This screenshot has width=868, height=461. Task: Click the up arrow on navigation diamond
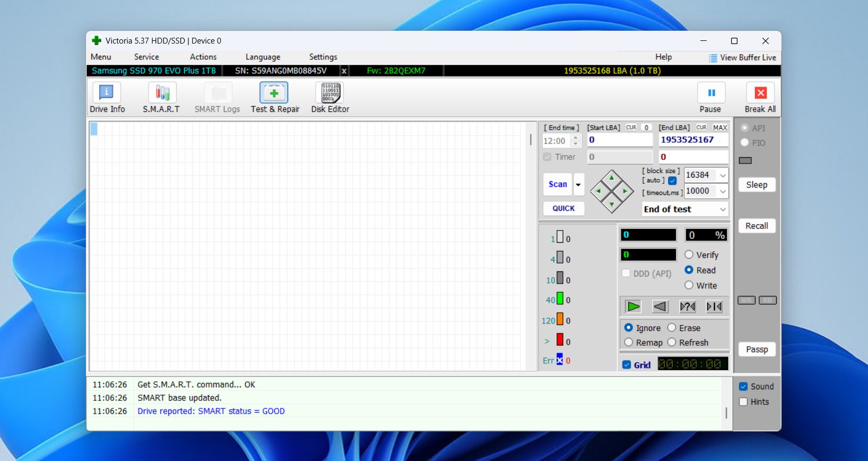[x=612, y=178]
